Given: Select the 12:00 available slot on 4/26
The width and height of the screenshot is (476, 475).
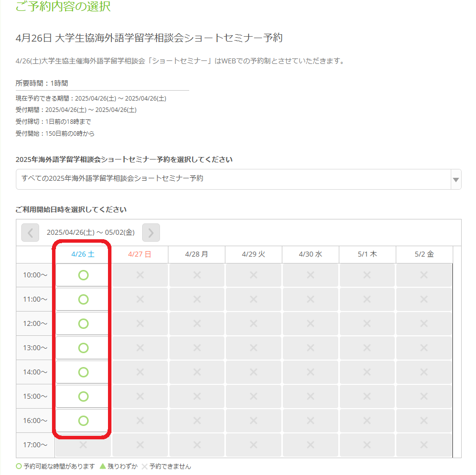Looking at the screenshot, I should tap(83, 323).
